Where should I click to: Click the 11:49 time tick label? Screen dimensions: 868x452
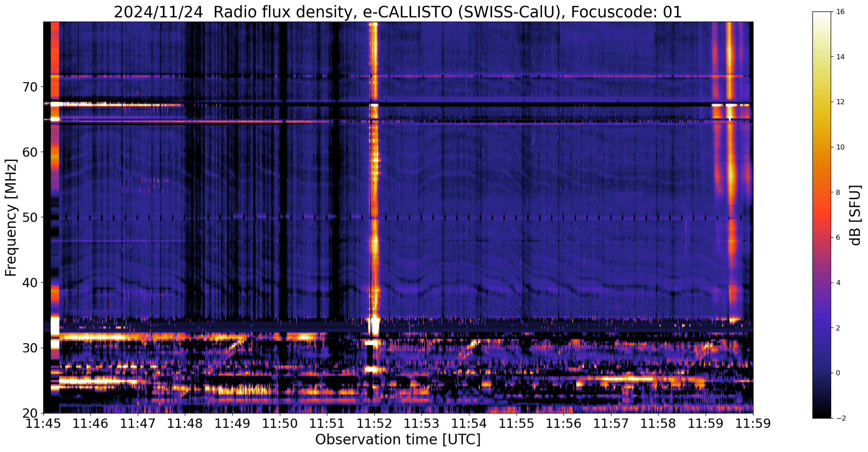232,424
